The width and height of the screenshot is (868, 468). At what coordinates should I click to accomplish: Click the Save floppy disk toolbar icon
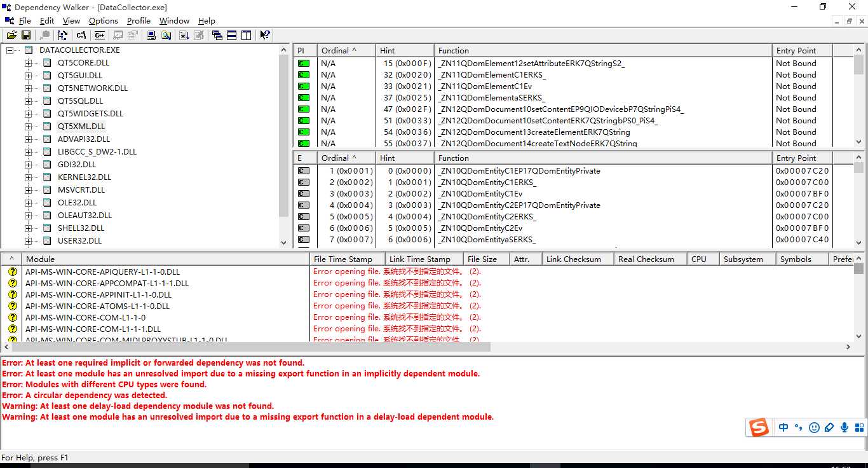click(26, 35)
